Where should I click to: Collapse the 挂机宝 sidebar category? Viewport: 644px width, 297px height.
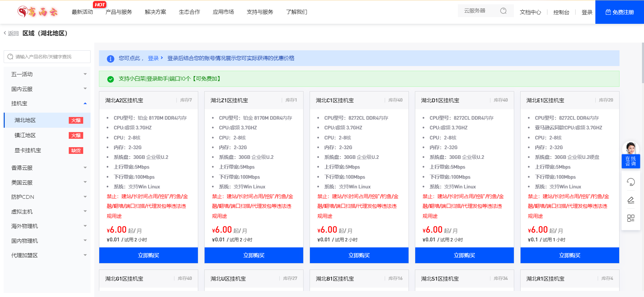point(47,104)
